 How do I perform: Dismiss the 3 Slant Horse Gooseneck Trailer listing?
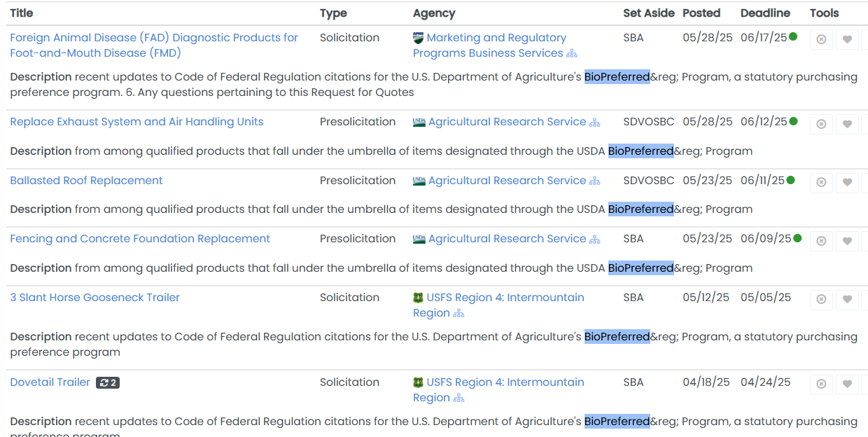pyautogui.click(x=820, y=299)
